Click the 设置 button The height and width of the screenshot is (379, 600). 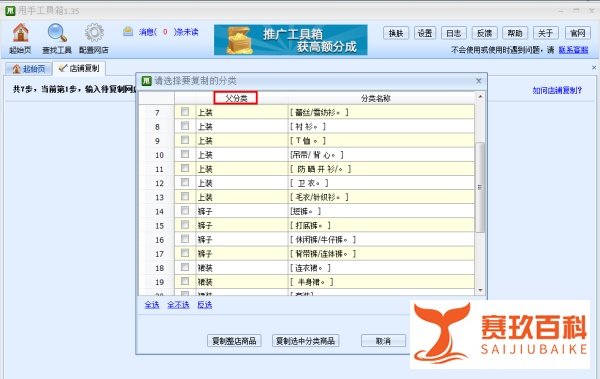click(x=425, y=33)
